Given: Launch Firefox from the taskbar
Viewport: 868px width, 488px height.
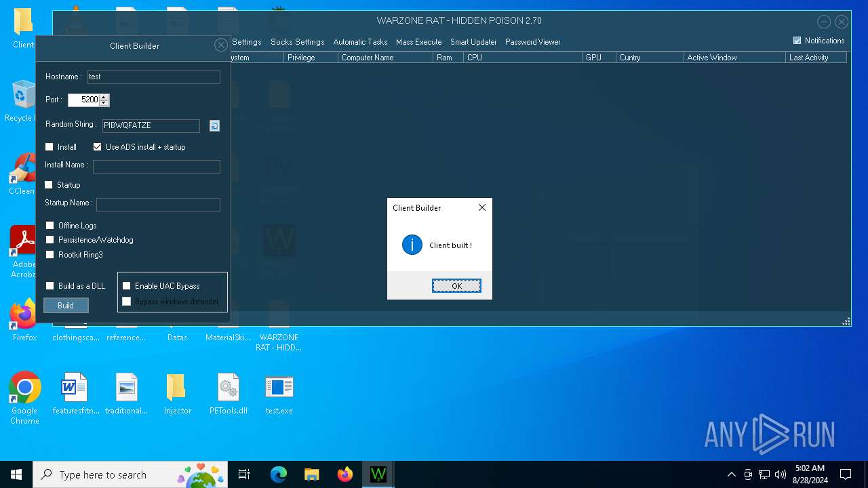Looking at the screenshot, I should pos(345,474).
